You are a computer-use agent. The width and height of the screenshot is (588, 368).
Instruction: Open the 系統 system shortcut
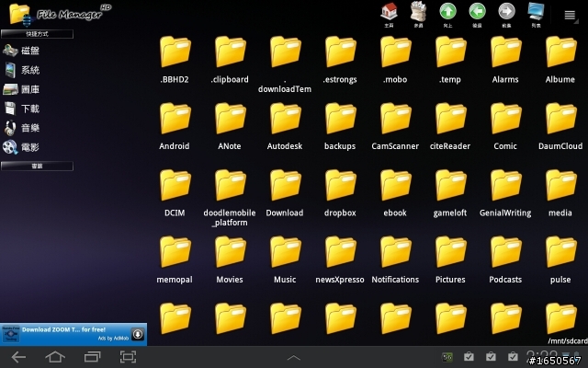coord(22,70)
